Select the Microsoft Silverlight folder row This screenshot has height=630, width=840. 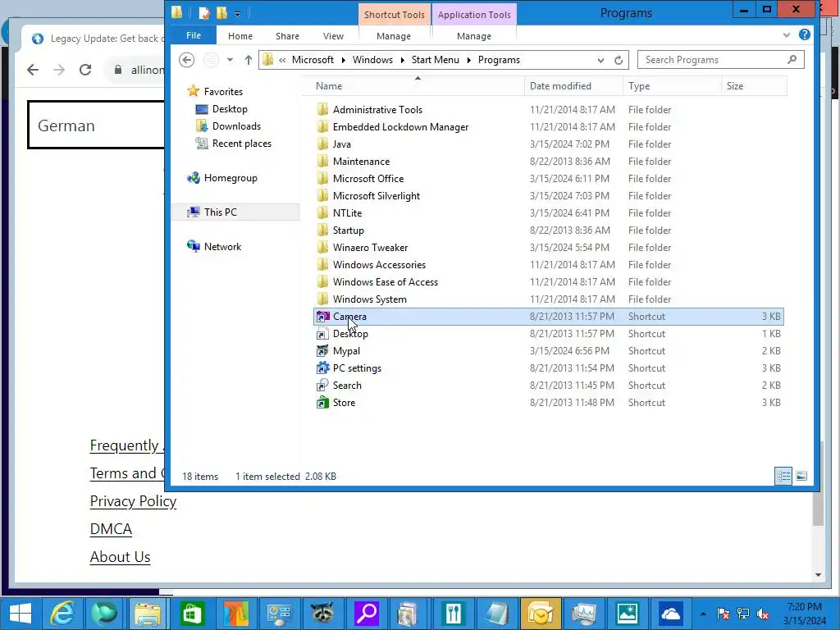pos(549,196)
